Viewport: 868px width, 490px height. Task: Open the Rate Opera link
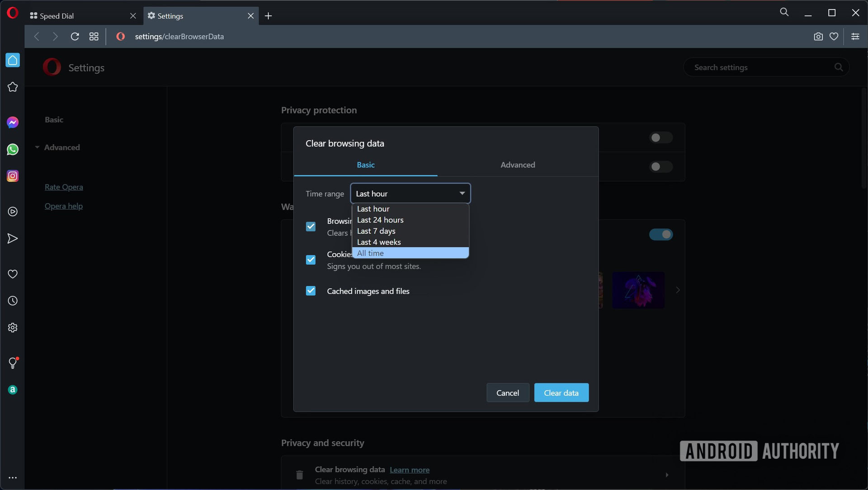click(x=64, y=187)
